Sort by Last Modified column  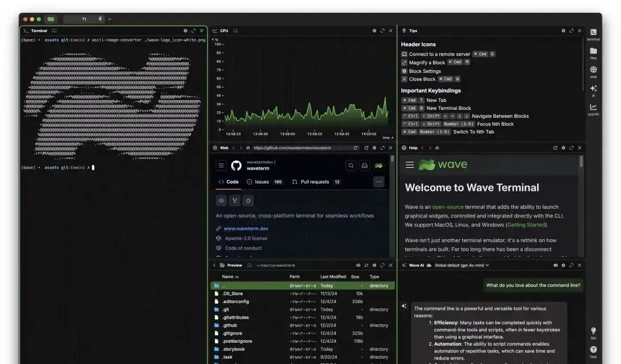click(x=333, y=277)
